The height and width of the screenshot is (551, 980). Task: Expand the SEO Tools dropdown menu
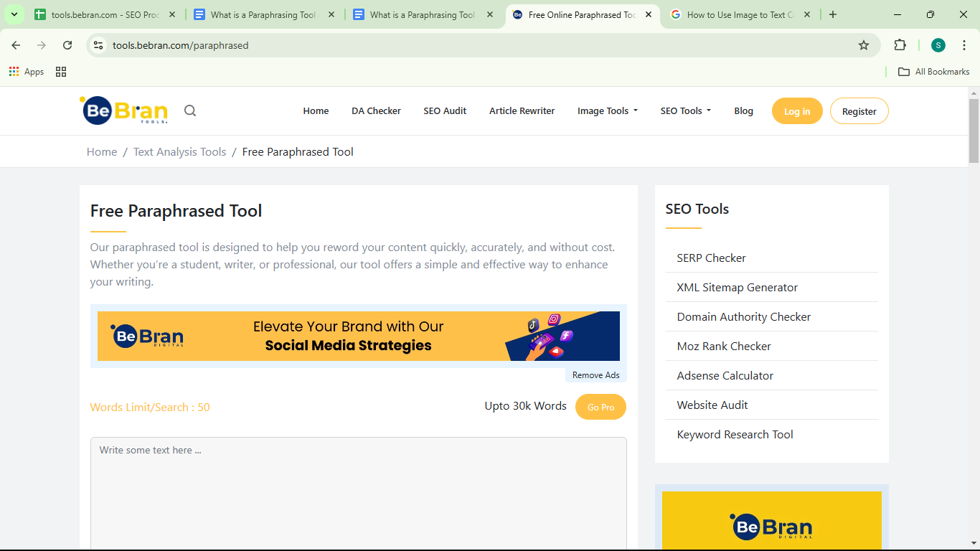[686, 110]
